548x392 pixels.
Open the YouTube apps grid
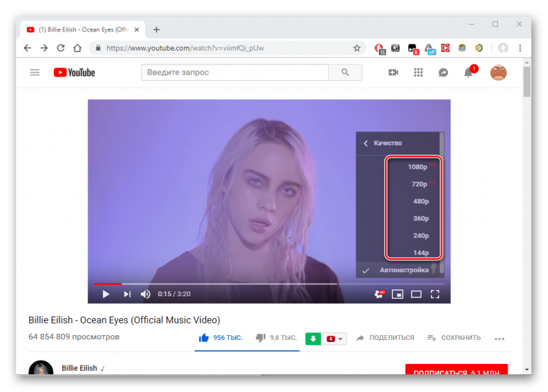click(x=419, y=73)
